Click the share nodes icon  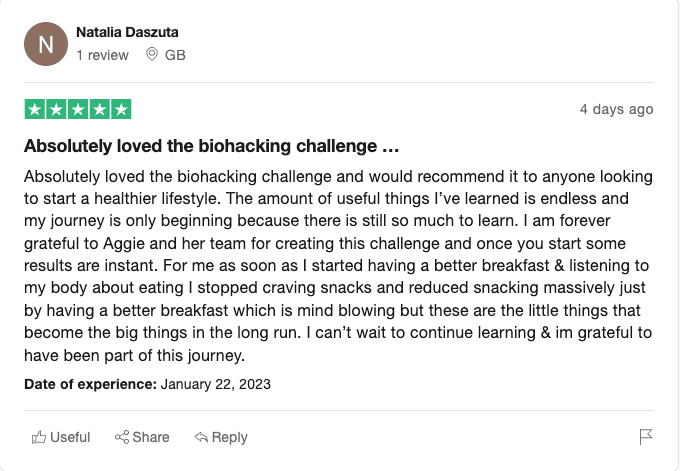pyautogui.click(x=122, y=437)
